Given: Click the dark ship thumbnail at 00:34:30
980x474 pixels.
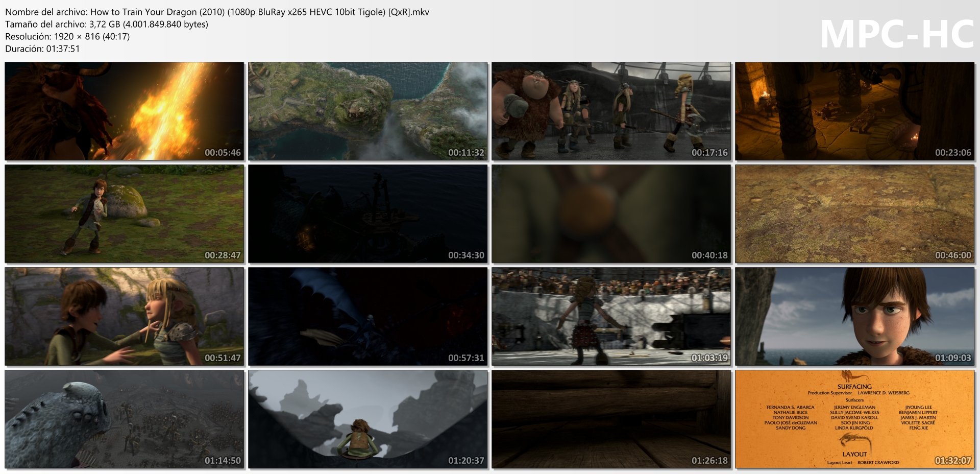Looking at the screenshot, I should [368, 214].
